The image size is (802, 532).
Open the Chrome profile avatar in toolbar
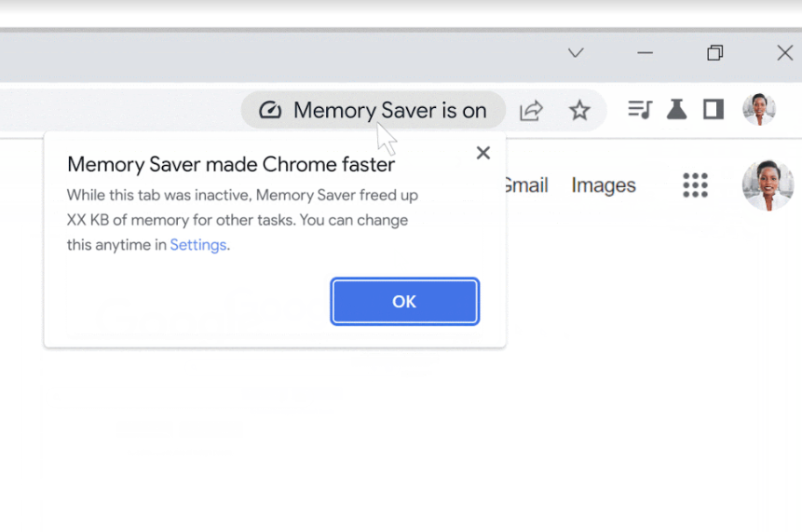click(758, 110)
